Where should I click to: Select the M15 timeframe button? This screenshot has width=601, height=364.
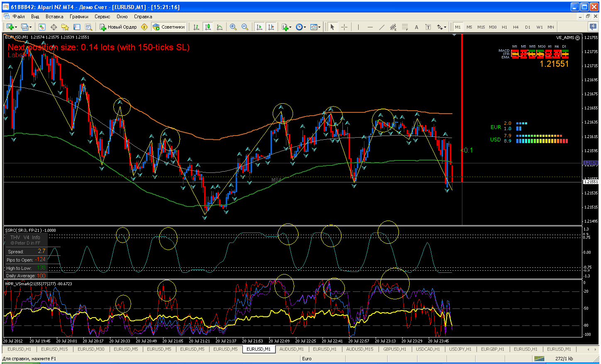[x=481, y=27]
